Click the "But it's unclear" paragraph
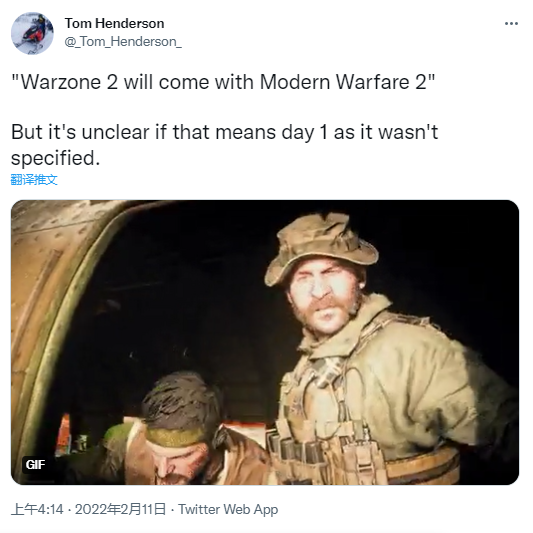Screen dimensions: 533x533 pos(224,145)
